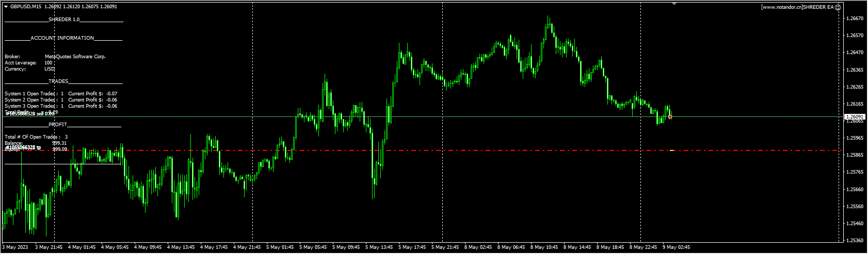
Task: Click the '4 May 01:45' time axis label
Action: click(82, 247)
